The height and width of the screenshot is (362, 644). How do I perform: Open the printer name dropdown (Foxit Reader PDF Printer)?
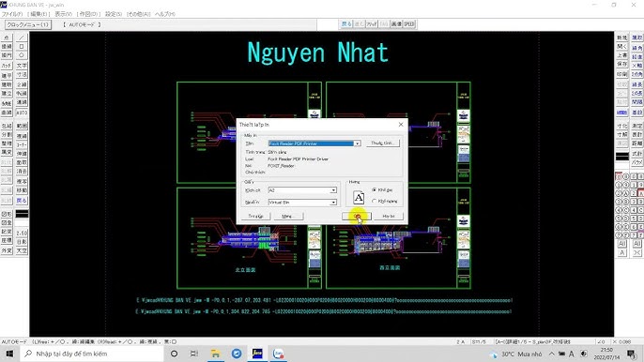tap(358, 143)
